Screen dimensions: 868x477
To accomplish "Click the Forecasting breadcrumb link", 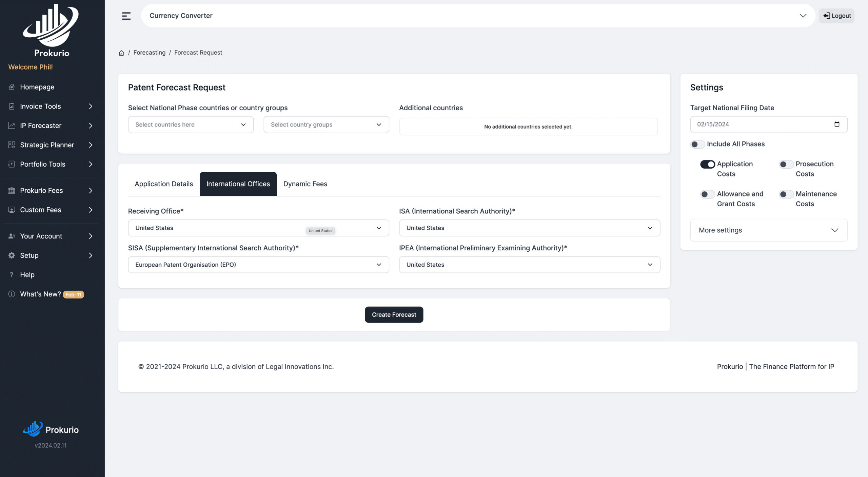I will pyautogui.click(x=150, y=53).
